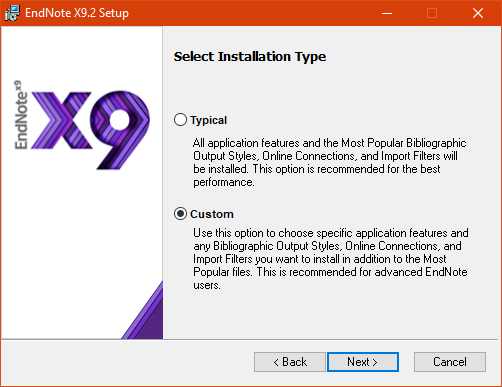Screen dimensions: 502x387
Task: Click the vertical EndNote wordmark text
Action: (21, 115)
